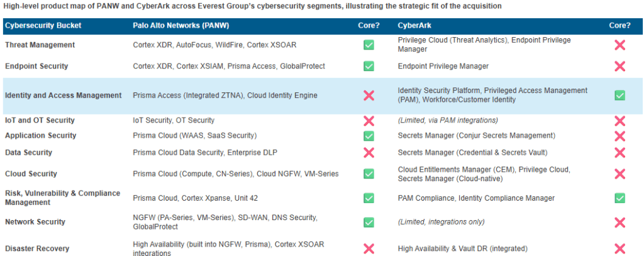Select the CyberArk column header
Image resolution: width=644 pixels, height=256 pixels.
tap(414, 26)
